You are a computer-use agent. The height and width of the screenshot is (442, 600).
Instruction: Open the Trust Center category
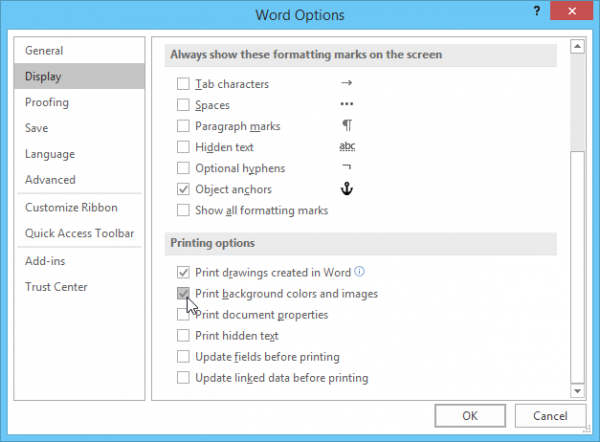79,287
